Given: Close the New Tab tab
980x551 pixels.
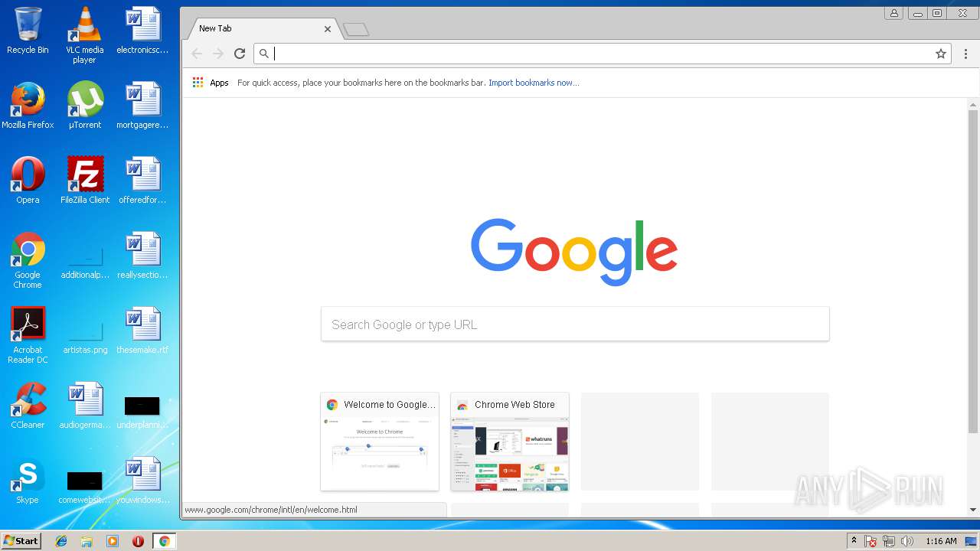Looking at the screenshot, I should pyautogui.click(x=328, y=29).
